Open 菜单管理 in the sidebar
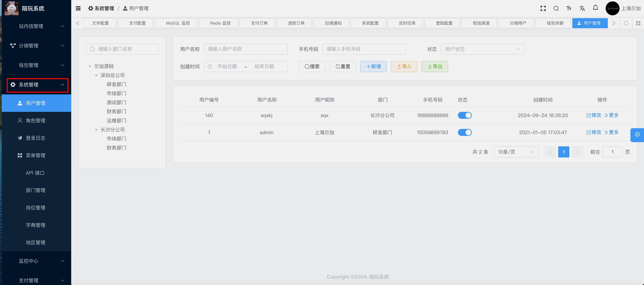Viewport: 644px width, 285px height. coord(36,155)
